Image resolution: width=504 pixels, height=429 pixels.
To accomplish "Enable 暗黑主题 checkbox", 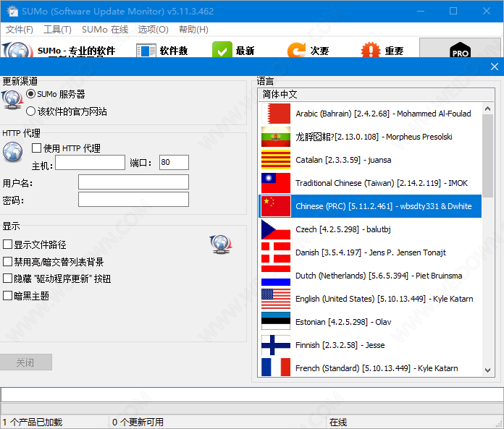I will coord(7,295).
